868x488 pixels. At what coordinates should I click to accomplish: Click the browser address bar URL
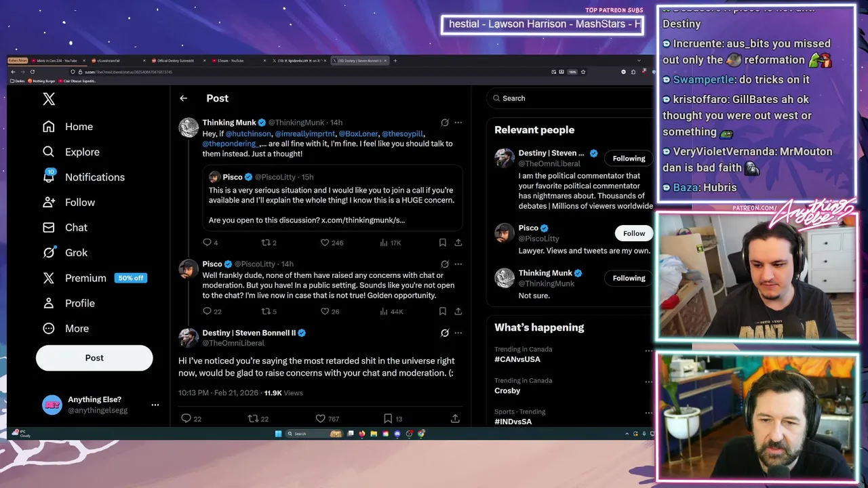tap(129, 72)
